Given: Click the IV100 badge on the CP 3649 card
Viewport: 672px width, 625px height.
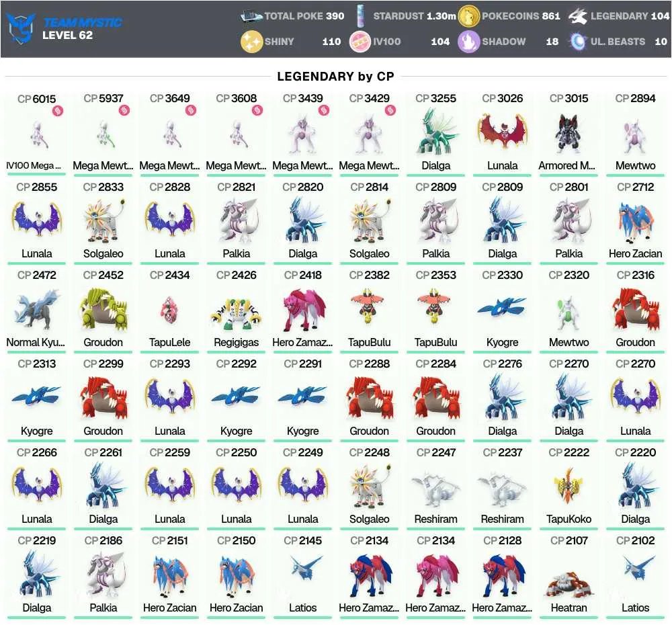Looking at the screenshot, I should [191, 111].
